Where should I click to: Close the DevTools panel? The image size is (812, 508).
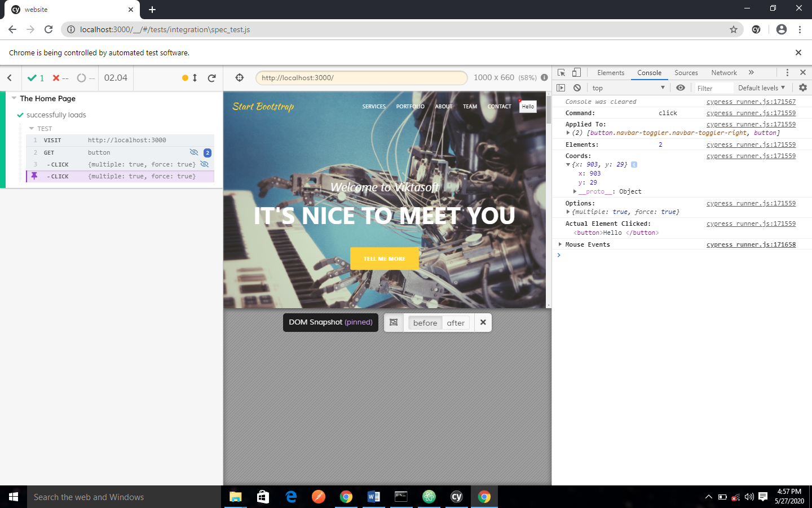tap(803, 72)
